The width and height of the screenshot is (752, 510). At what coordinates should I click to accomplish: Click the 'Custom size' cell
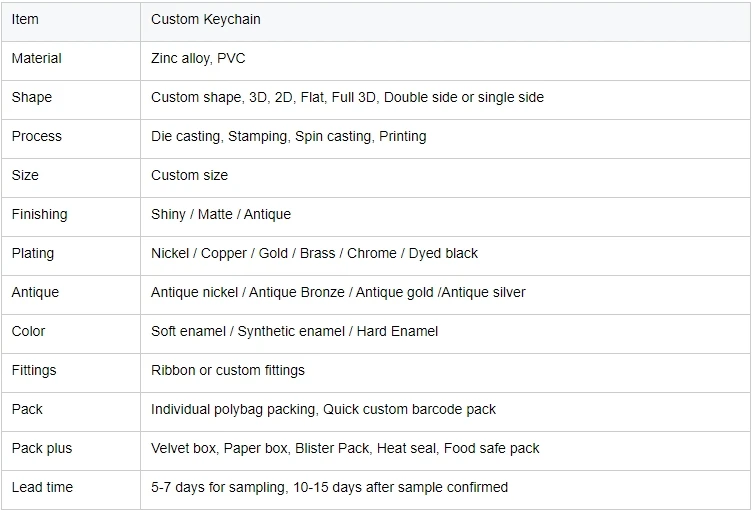(189, 176)
